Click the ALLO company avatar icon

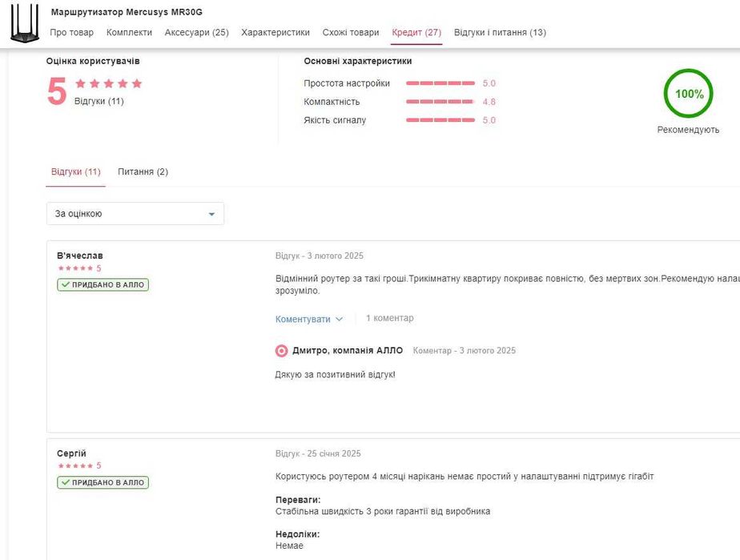click(281, 351)
